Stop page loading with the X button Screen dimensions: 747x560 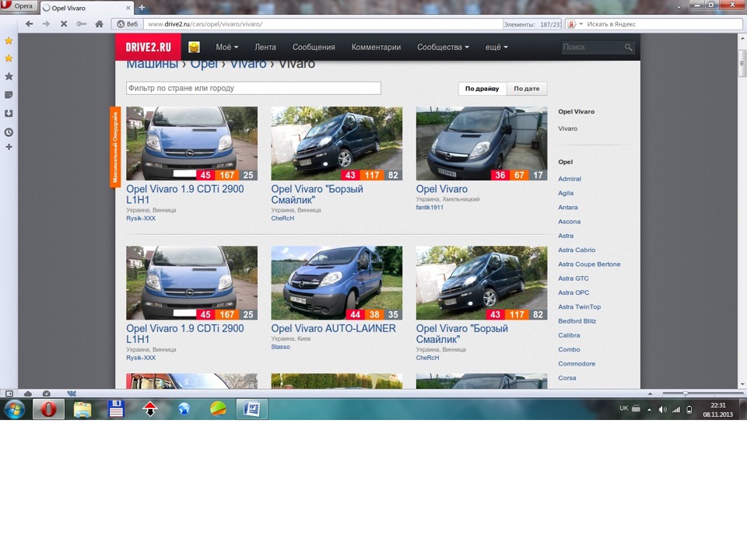tap(63, 24)
